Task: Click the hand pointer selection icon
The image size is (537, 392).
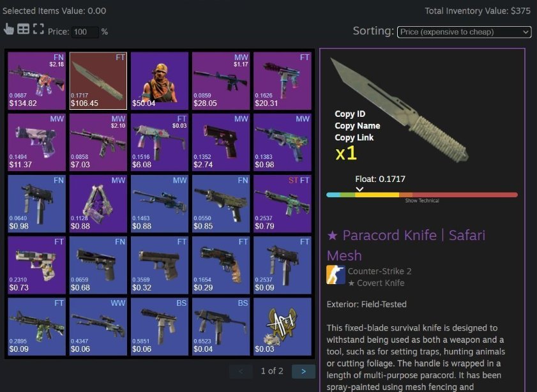Action: tap(8, 29)
